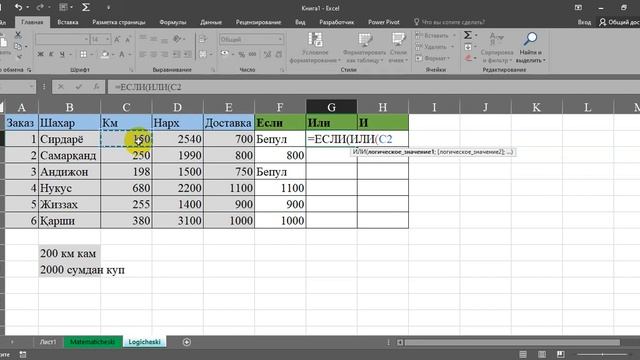This screenshot has height=360, width=640.
Task: Click the Format Painter brush icon
Action: click(x=19, y=57)
